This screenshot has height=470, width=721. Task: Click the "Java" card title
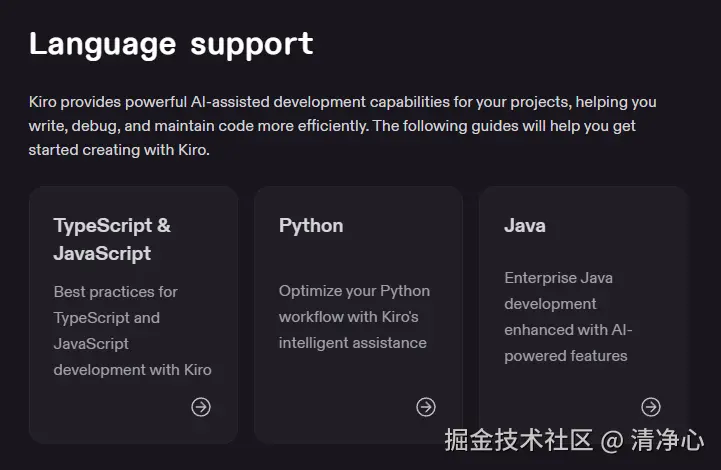tap(525, 225)
